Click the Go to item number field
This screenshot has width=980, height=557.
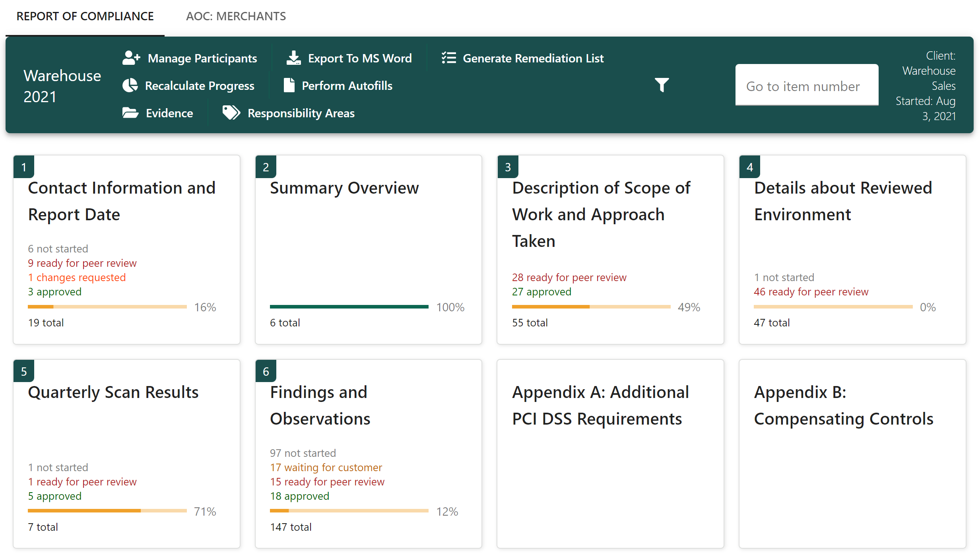(807, 85)
